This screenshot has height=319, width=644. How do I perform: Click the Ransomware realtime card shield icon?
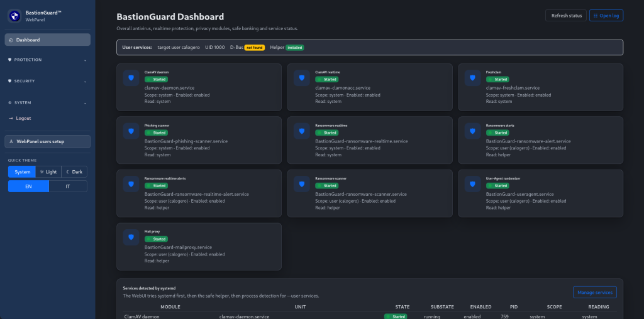click(x=302, y=131)
